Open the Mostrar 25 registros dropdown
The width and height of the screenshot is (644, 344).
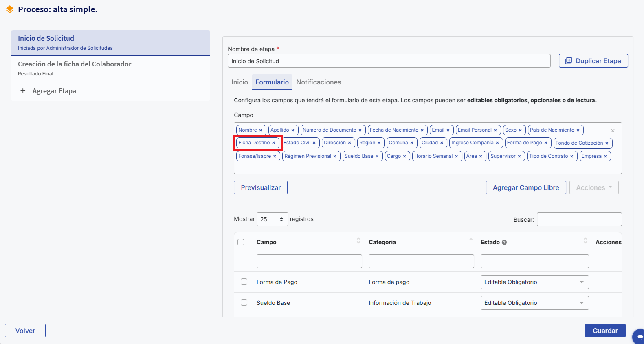[272, 219]
